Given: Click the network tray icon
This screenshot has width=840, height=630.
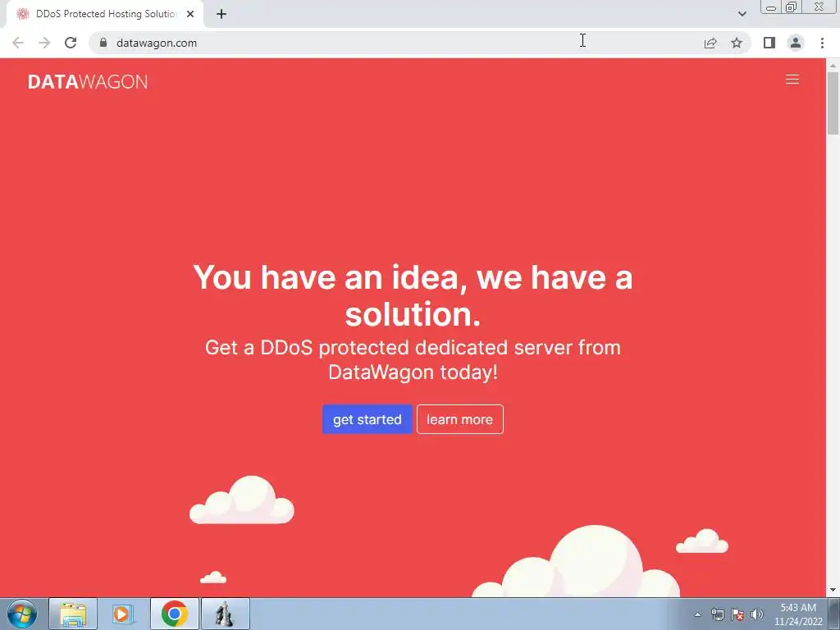Looking at the screenshot, I should point(717,614).
